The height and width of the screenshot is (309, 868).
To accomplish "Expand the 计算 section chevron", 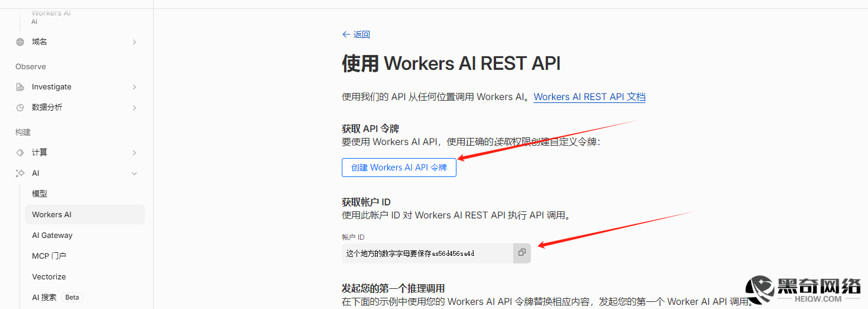I will [134, 153].
